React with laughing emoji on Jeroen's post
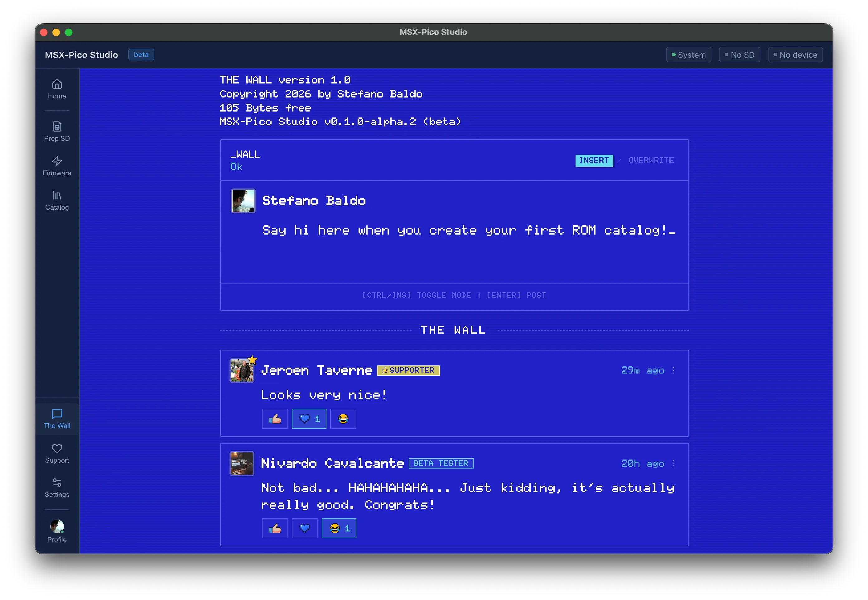 click(343, 418)
